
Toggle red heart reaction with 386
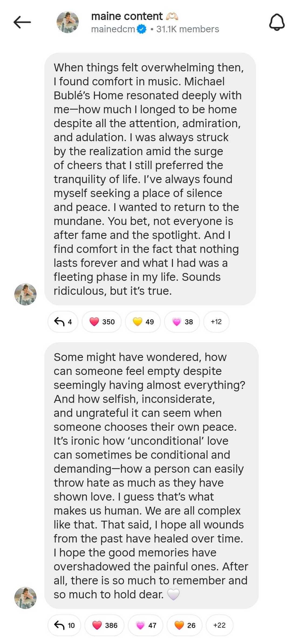104,625
